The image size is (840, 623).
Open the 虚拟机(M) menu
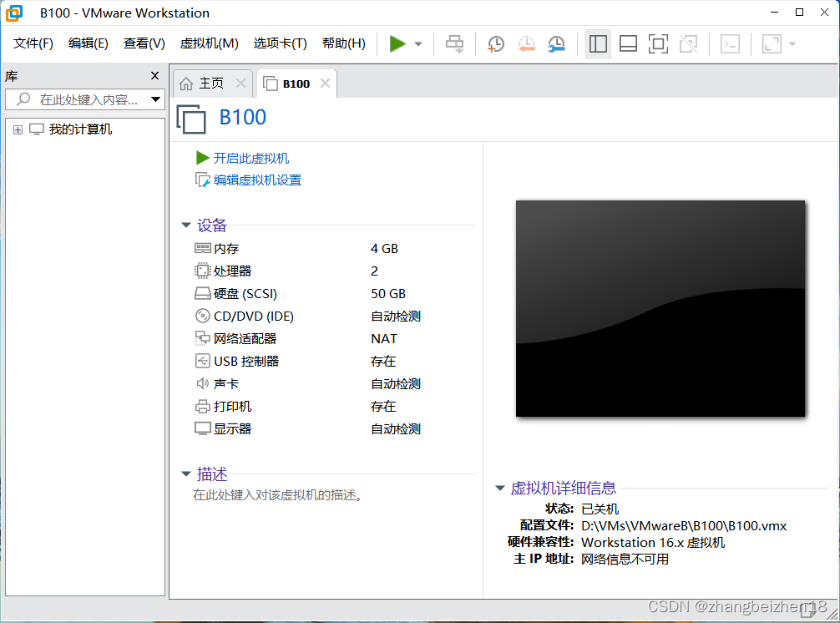click(210, 43)
